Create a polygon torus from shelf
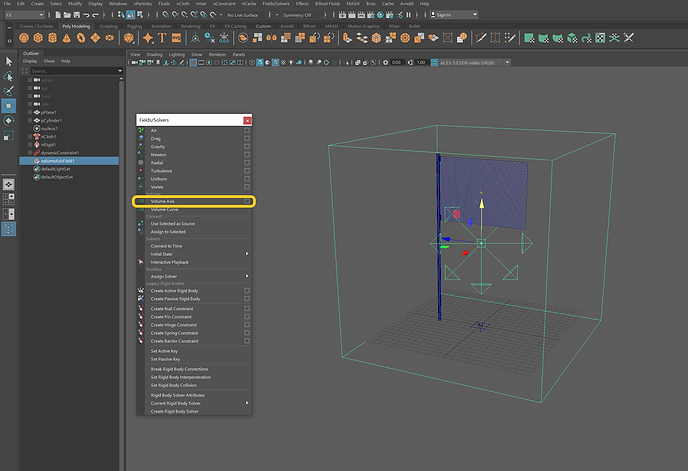This screenshot has height=471, width=688. tap(81, 38)
